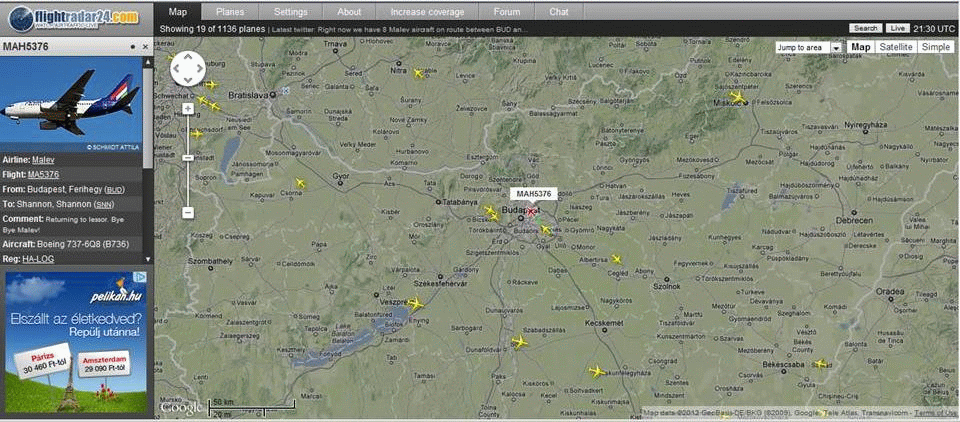The image size is (960, 422).
Task: Select the yellow plane near Albertirsa
Action: tap(616, 259)
